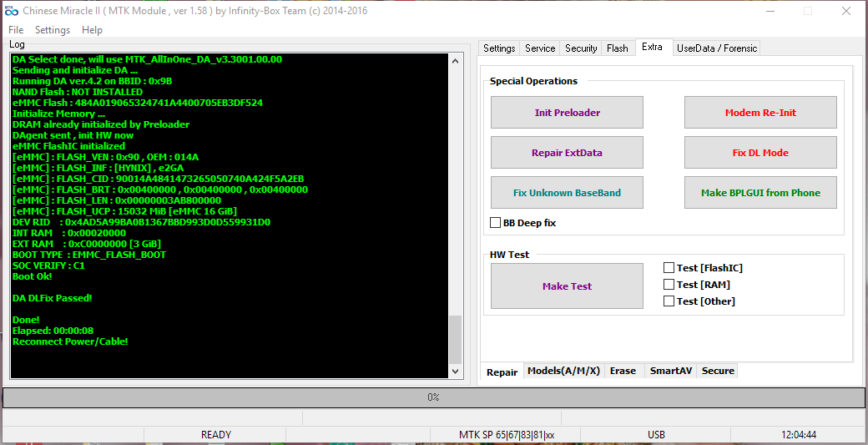Image resolution: width=868 pixels, height=445 pixels.
Task: Check the Test [RAM] option
Action: (x=669, y=285)
